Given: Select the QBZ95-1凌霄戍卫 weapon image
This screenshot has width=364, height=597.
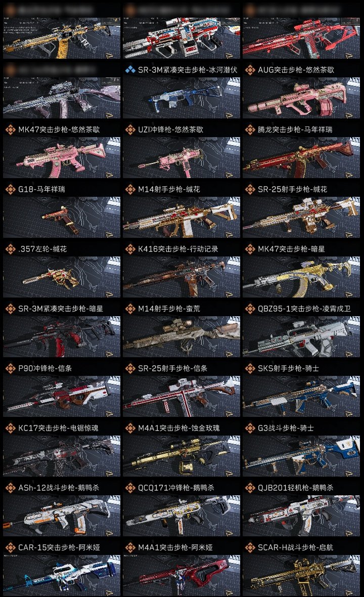Looking at the screenshot, I should (x=301, y=336).
